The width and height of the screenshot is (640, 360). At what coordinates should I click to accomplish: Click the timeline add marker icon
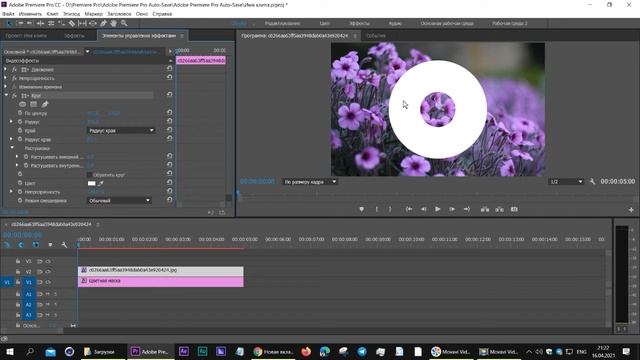[x=50, y=244]
